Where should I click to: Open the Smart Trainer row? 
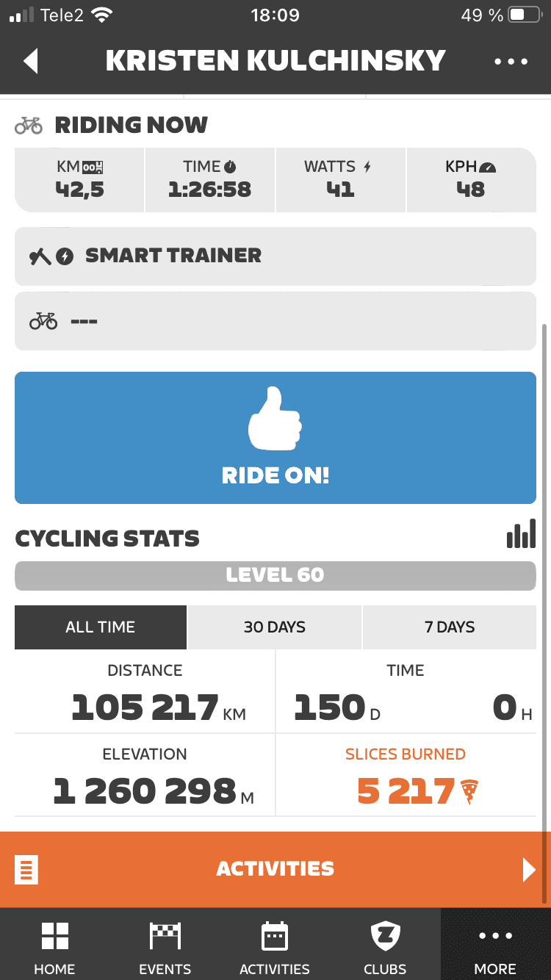(x=275, y=256)
